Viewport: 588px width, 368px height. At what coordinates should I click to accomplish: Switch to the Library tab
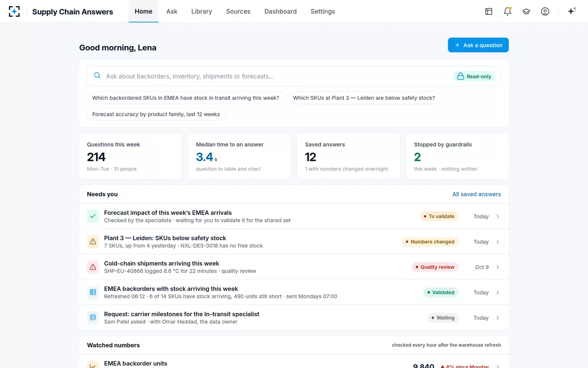(x=202, y=11)
